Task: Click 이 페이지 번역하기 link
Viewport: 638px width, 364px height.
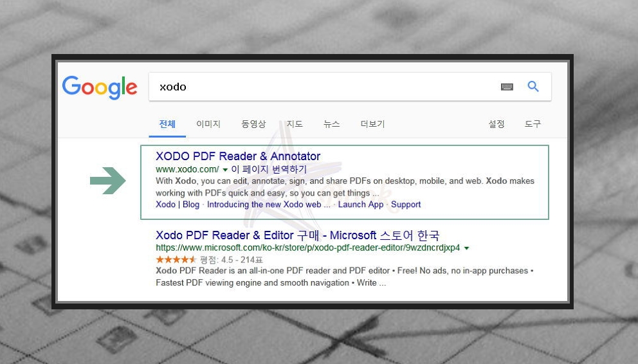Action: click(x=269, y=169)
